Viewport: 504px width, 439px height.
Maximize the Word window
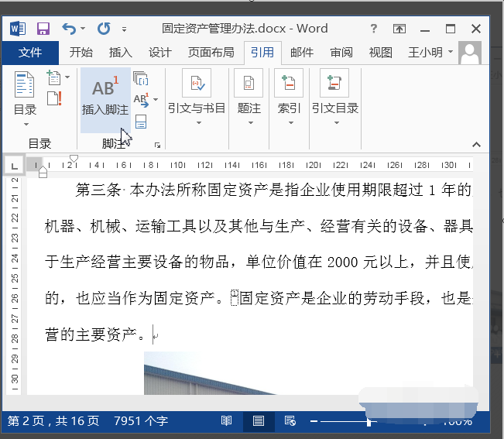tap(451, 29)
